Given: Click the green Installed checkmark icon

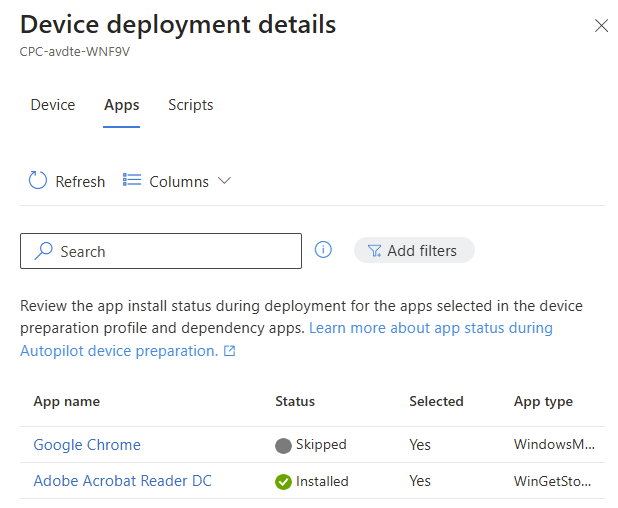Looking at the screenshot, I should (x=283, y=482).
